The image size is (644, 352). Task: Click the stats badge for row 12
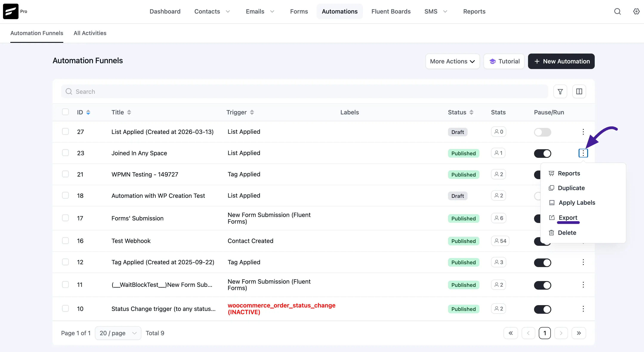(x=499, y=262)
